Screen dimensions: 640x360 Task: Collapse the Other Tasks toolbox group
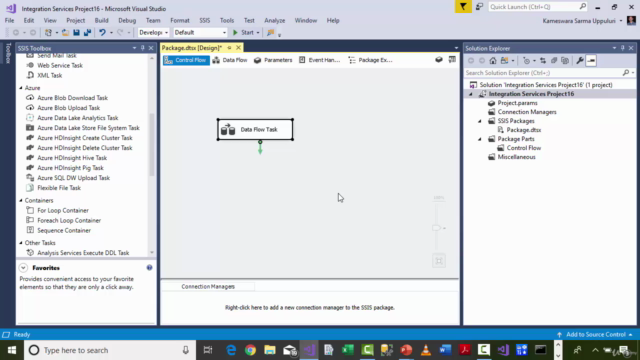click(21, 243)
